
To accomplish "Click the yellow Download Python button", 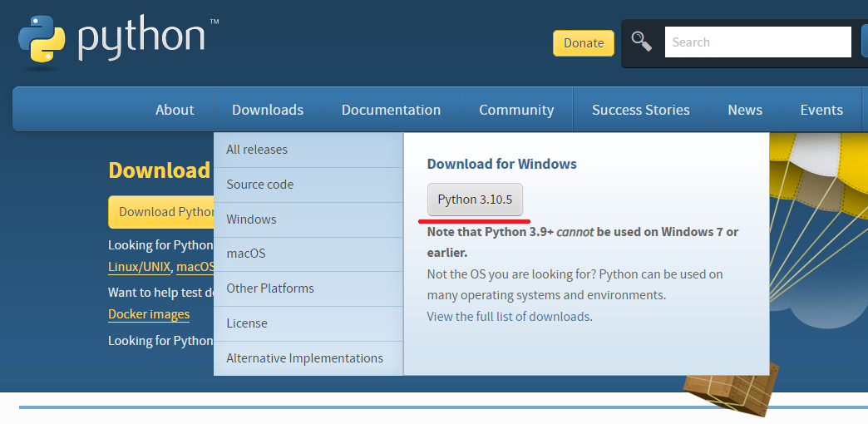I will tap(161, 212).
